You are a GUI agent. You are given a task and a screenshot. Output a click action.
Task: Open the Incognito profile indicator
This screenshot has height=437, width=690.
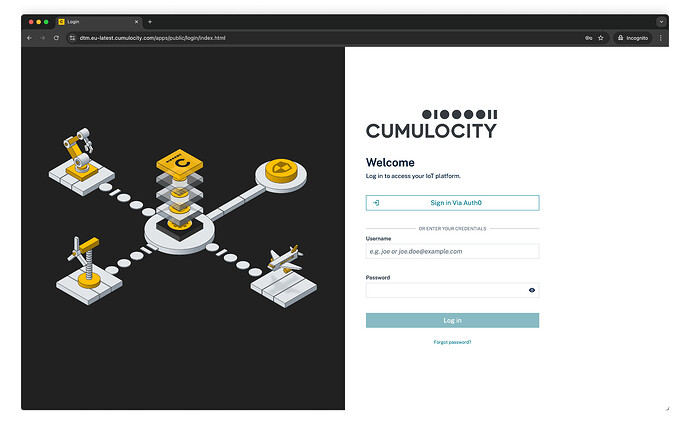633,38
